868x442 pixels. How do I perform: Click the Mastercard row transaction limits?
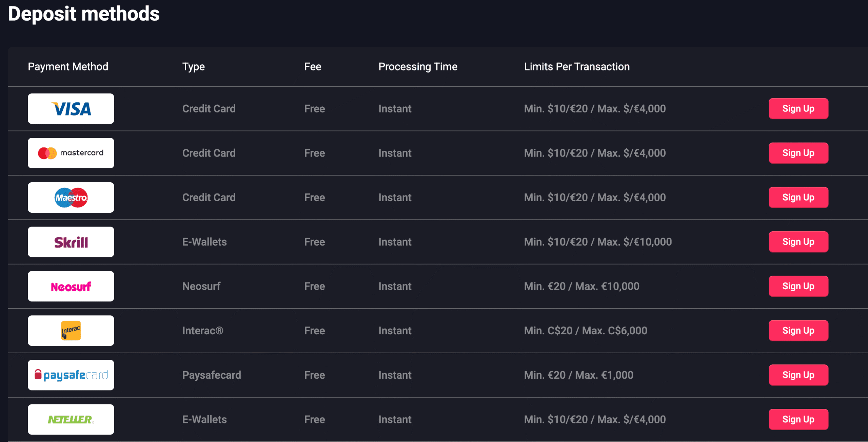595,153
